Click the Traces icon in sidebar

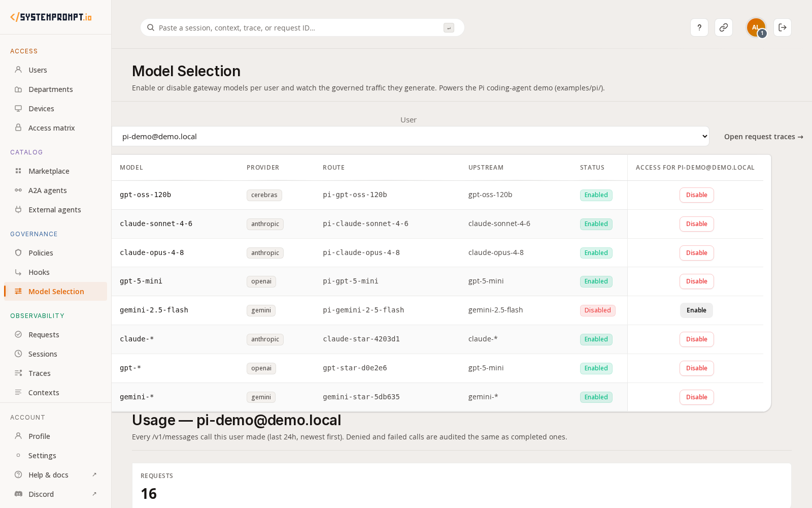tap(18, 373)
